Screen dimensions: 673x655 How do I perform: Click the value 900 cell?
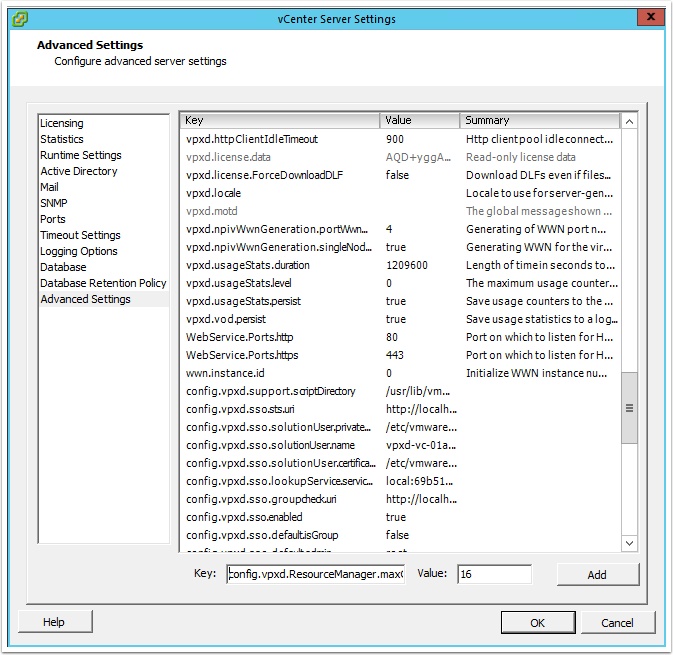(395, 139)
